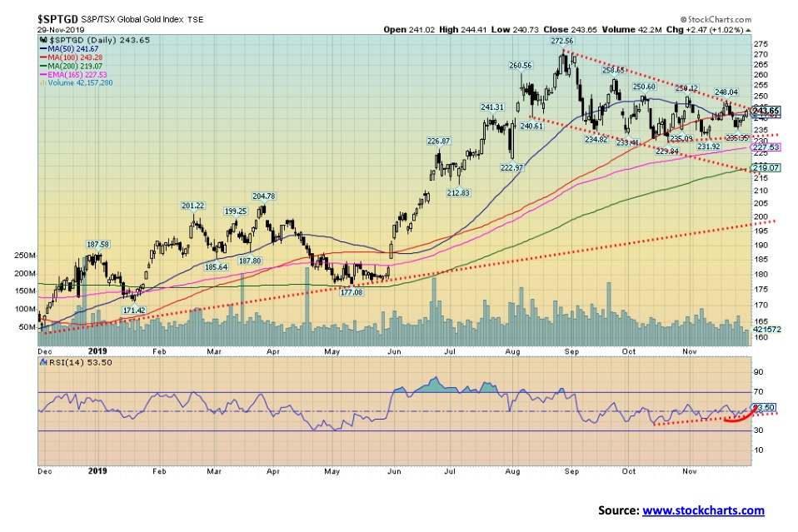Click the 241.31 price label
The image size is (798, 532).
click(x=492, y=107)
